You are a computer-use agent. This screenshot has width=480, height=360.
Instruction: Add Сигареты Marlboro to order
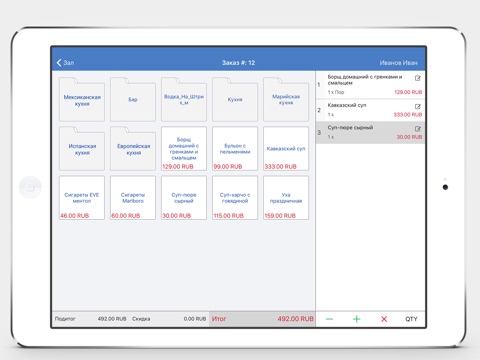133,198
